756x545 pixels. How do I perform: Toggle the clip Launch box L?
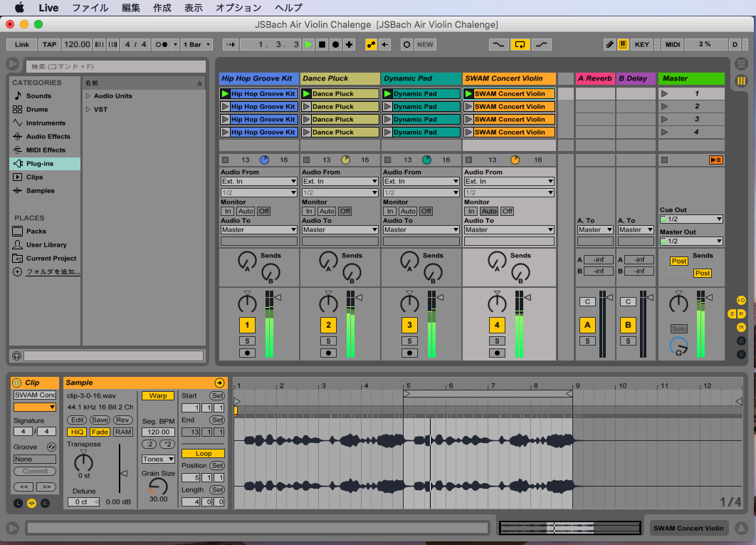pyautogui.click(x=18, y=504)
